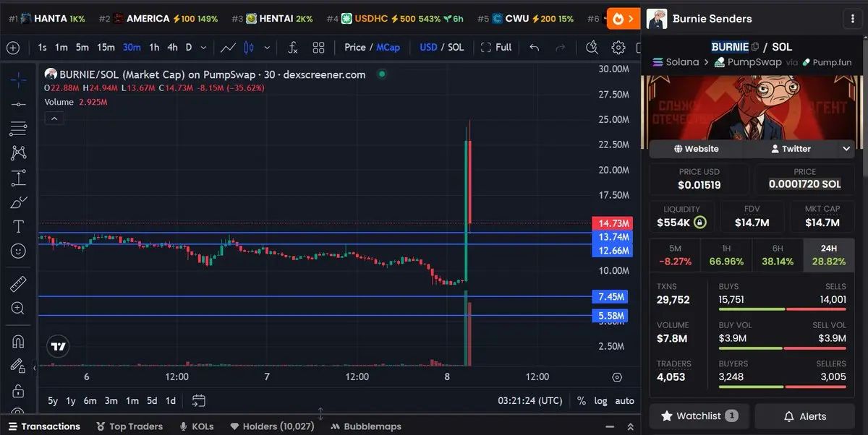Enter Full screen chart mode

point(496,48)
